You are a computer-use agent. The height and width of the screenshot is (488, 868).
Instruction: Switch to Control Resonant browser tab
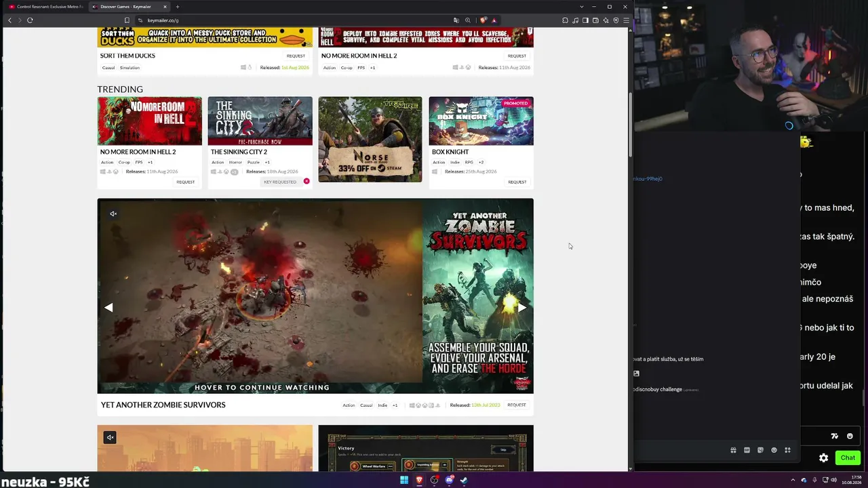[46, 7]
